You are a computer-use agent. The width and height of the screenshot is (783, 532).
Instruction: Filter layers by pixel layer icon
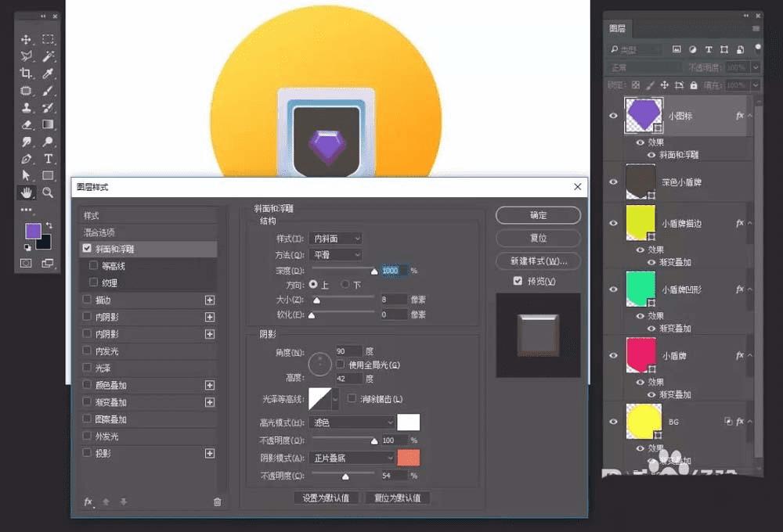(x=677, y=49)
